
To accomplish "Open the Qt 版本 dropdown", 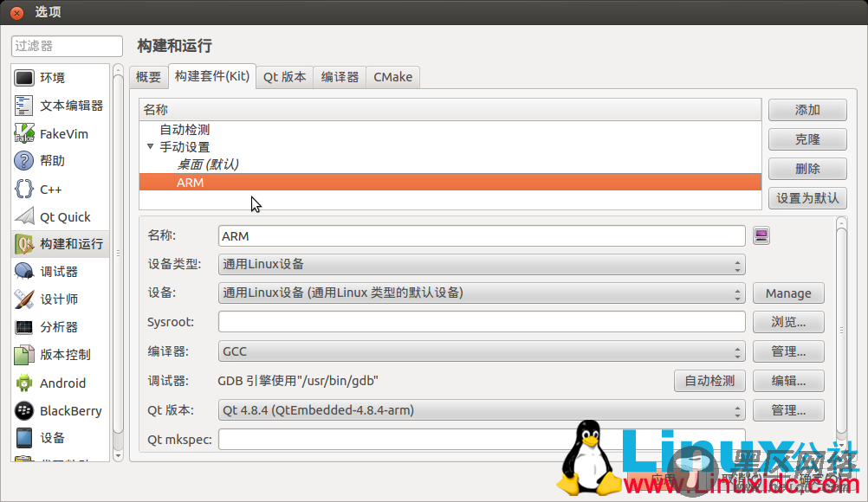I will 482,410.
